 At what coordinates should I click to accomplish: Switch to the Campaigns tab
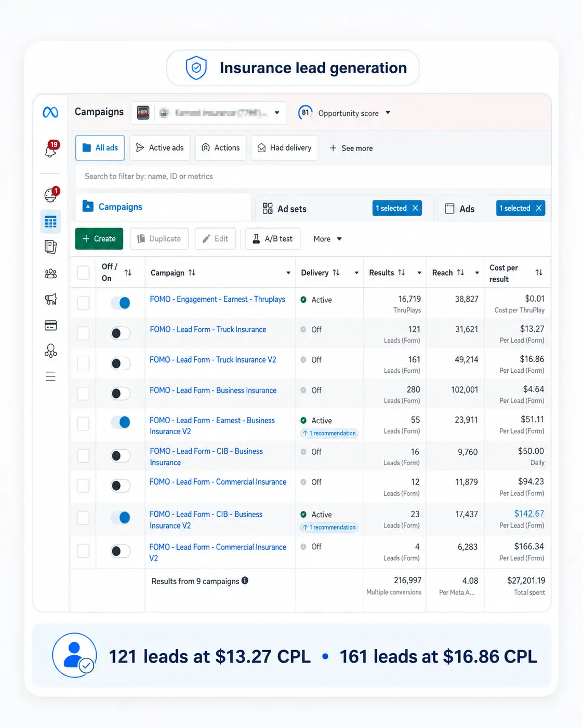coord(163,207)
